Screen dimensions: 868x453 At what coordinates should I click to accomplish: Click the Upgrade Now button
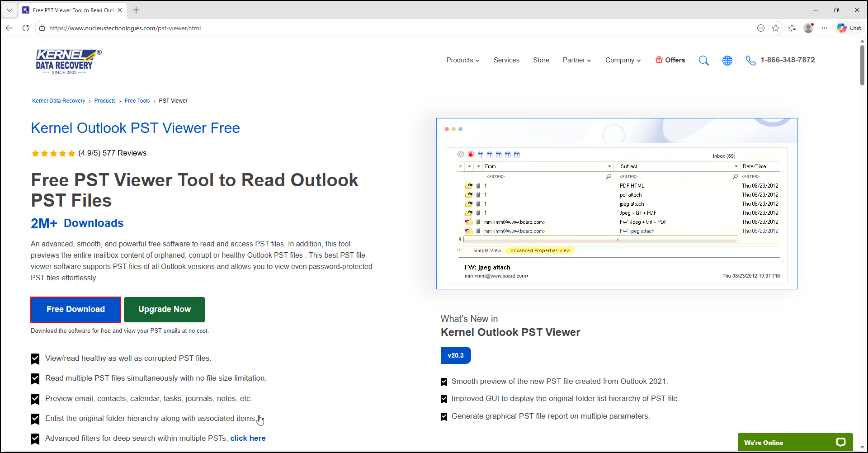[x=165, y=310]
